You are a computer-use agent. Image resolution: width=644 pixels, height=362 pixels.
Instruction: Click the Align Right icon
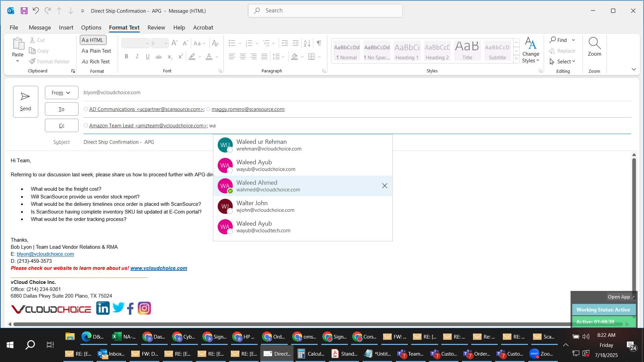(x=254, y=57)
